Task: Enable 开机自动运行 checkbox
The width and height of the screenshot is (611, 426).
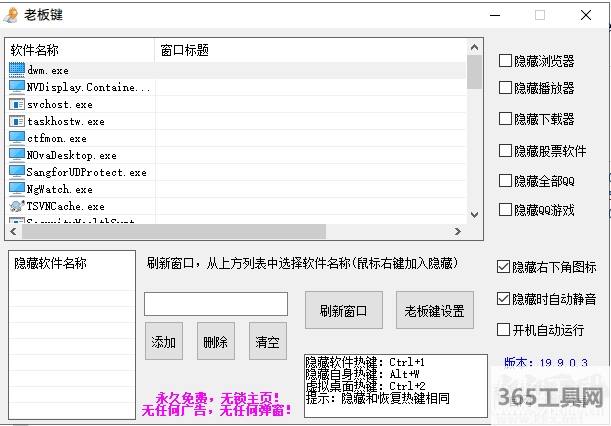Action: click(504, 329)
